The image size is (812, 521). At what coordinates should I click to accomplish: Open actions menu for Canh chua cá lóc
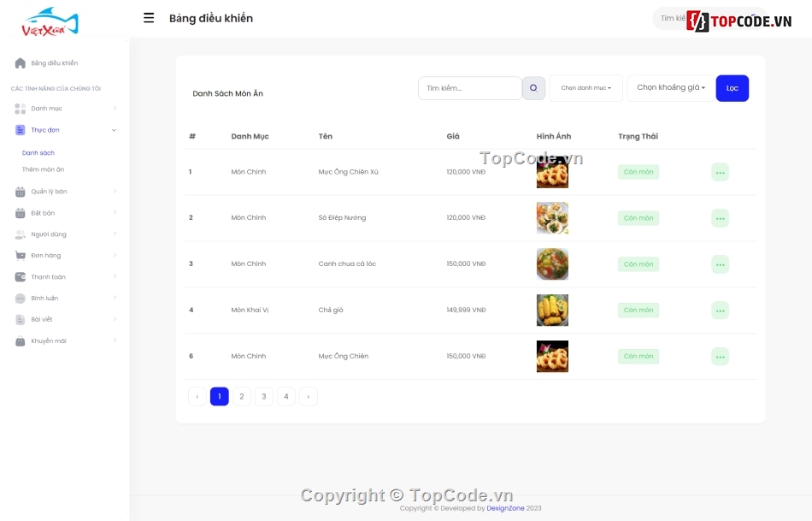click(x=720, y=264)
